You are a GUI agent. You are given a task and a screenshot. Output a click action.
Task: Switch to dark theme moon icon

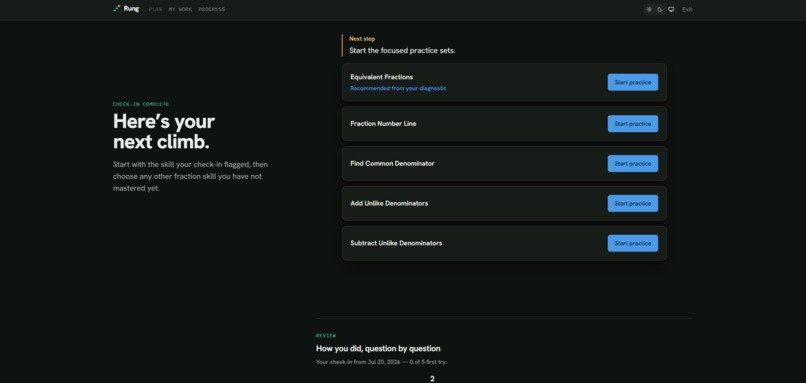click(x=660, y=9)
